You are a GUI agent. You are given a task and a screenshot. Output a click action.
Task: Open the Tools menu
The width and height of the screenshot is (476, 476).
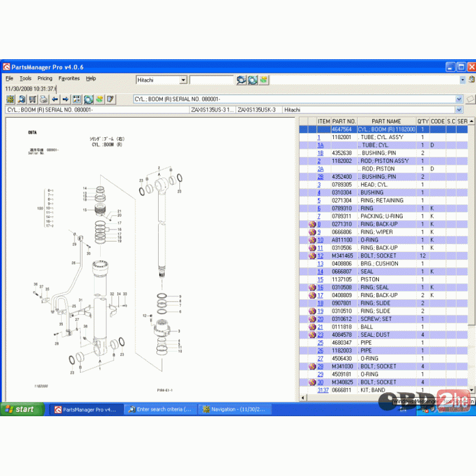(26, 79)
